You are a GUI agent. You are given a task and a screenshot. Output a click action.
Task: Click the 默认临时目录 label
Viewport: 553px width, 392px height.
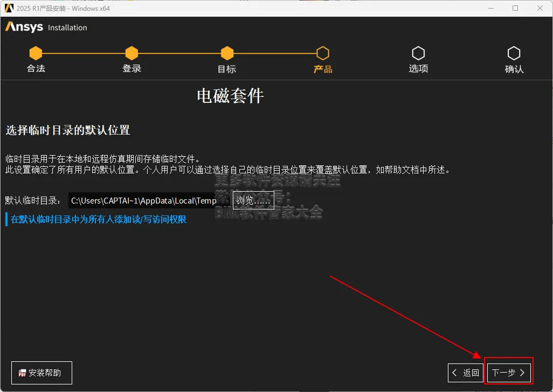(33, 200)
